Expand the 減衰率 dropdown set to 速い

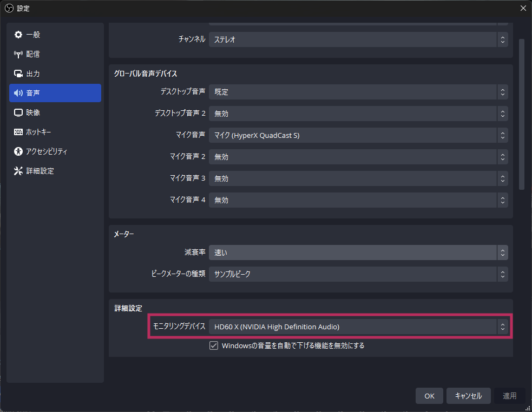[x=358, y=252]
